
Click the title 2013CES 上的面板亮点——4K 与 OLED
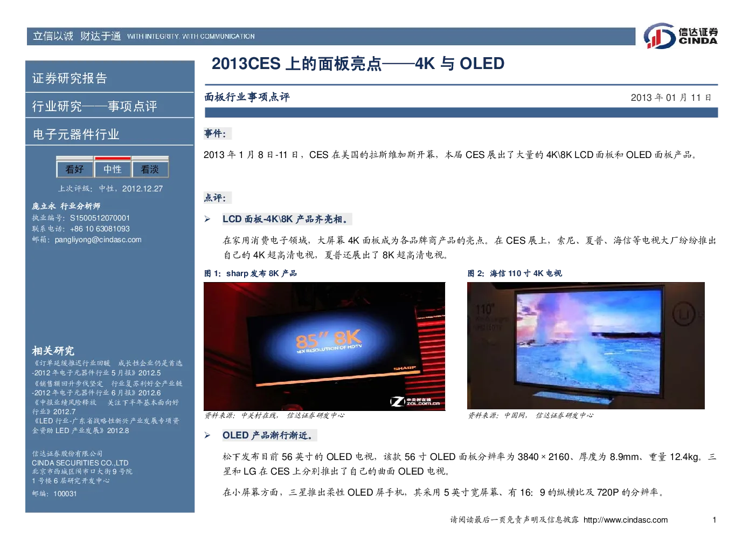click(x=358, y=64)
